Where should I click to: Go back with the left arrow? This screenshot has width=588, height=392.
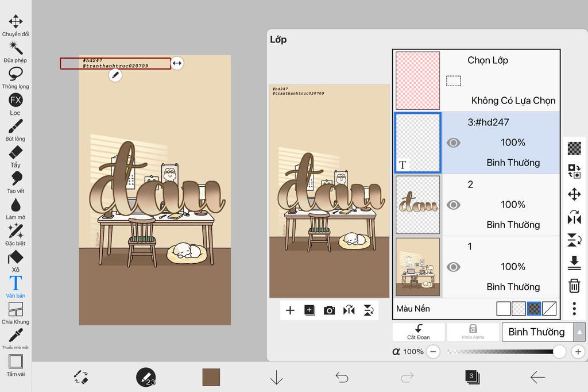537,377
